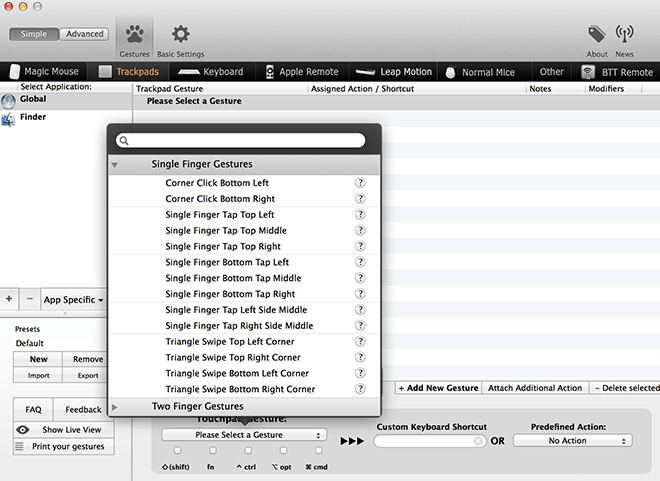Switch to the Leap Motion tab

[394, 72]
